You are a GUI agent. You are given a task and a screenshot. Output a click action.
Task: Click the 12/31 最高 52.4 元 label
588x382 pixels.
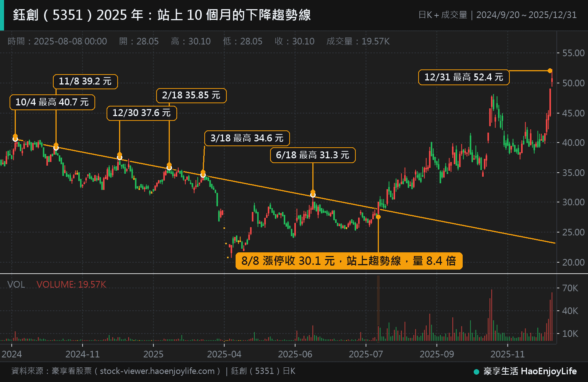point(464,77)
